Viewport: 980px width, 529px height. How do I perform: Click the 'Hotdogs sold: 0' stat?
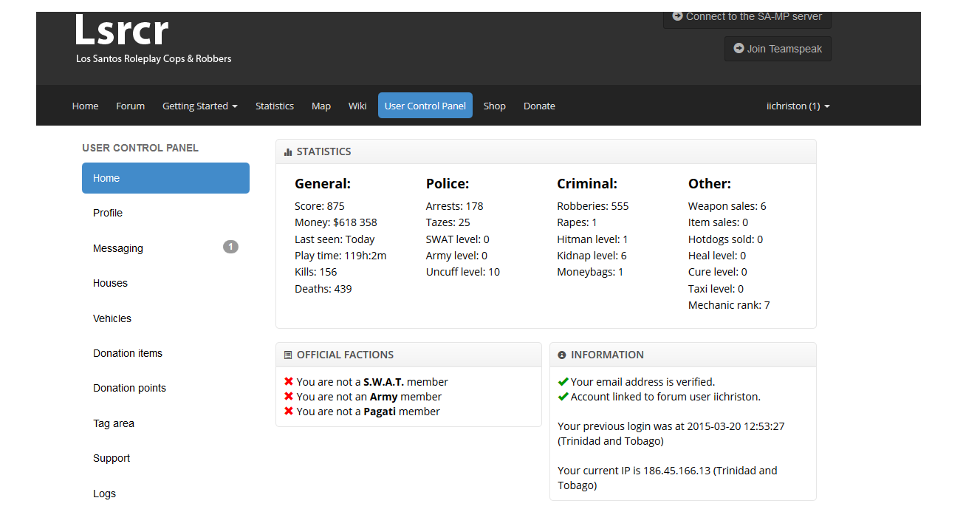coord(726,239)
